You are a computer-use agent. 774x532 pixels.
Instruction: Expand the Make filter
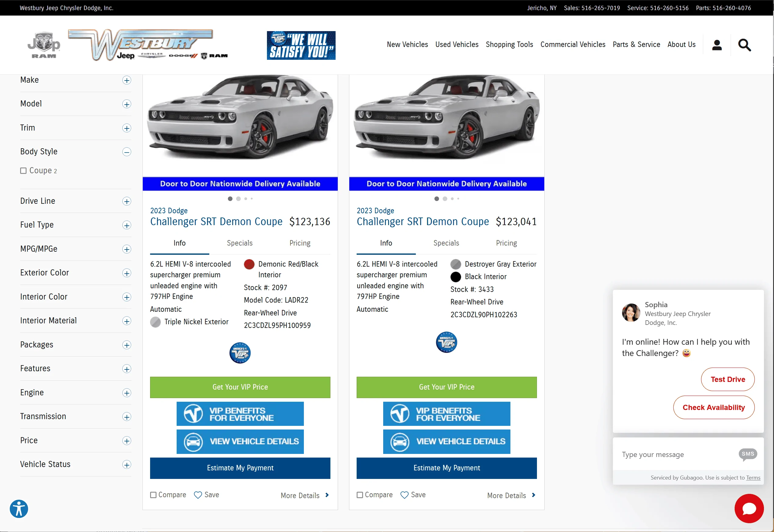point(127,80)
